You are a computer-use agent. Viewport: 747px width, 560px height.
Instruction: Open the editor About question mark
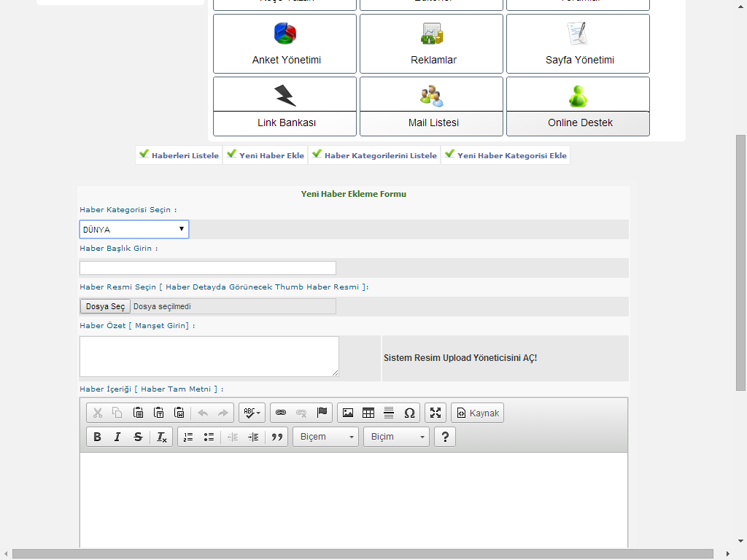[445, 437]
